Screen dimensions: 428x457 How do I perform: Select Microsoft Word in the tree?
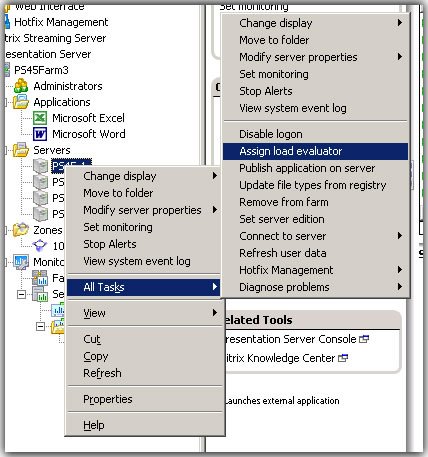89,134
